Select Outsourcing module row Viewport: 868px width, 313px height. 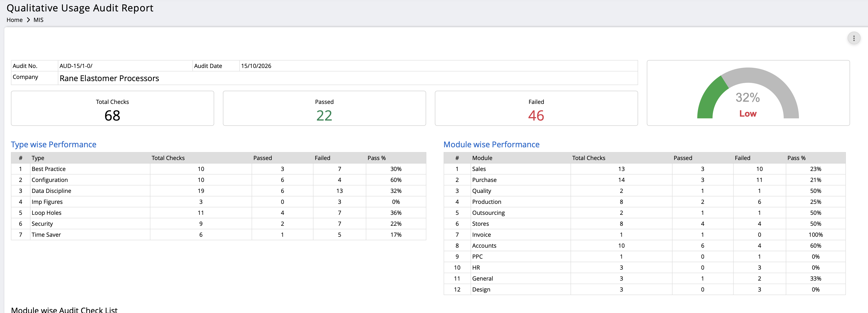[x=644, y=213]
